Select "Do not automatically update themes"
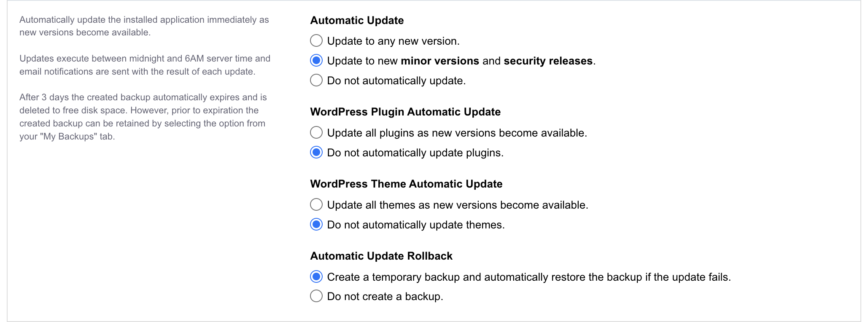The width and height of the screenshot is (868, 322). (x=316, y=225)
